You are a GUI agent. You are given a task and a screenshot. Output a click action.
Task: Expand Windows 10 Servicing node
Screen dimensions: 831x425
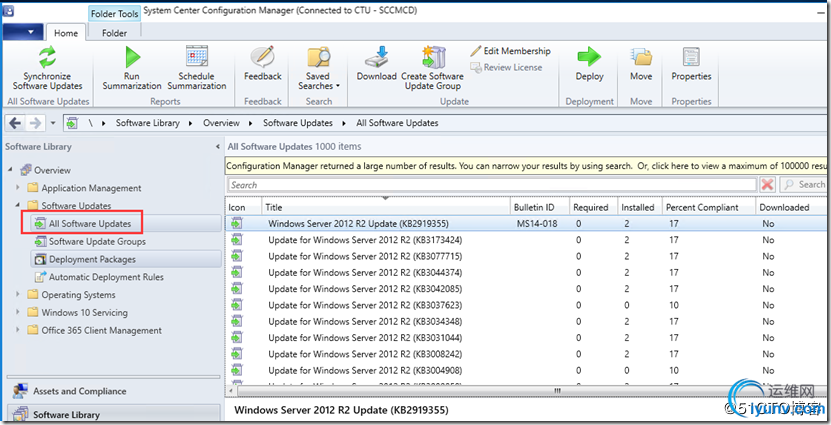pos(18,312)
